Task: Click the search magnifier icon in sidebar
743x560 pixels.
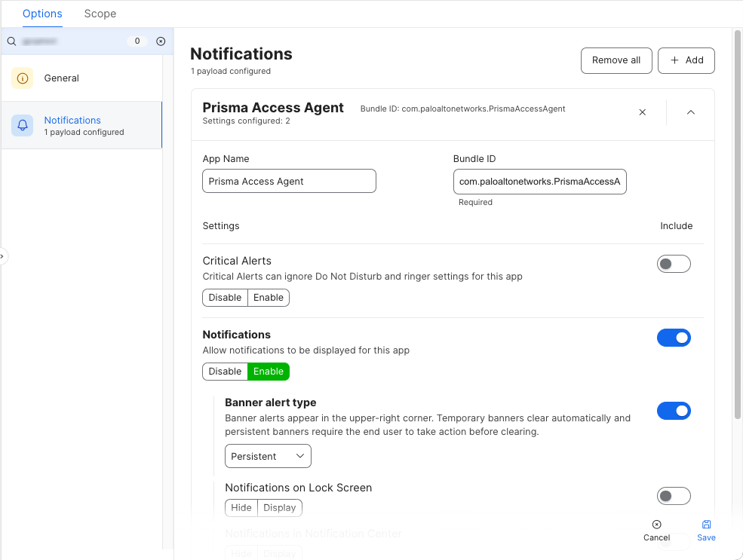Action: (x=11, y=41)
